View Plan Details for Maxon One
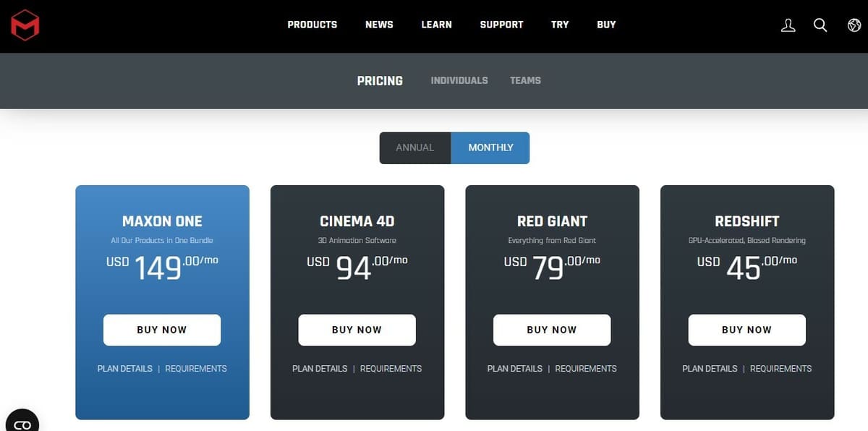 (125, 369)
